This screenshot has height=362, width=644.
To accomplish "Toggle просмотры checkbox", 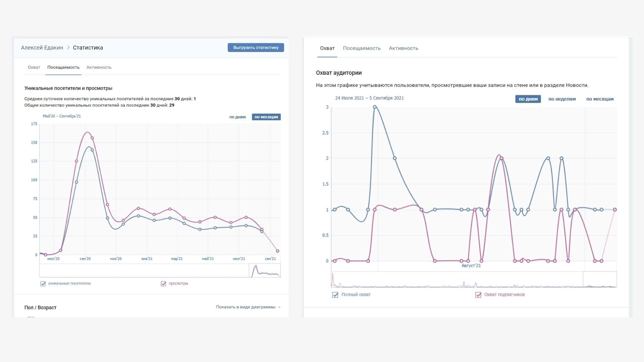I will click(x=163, y=284).
